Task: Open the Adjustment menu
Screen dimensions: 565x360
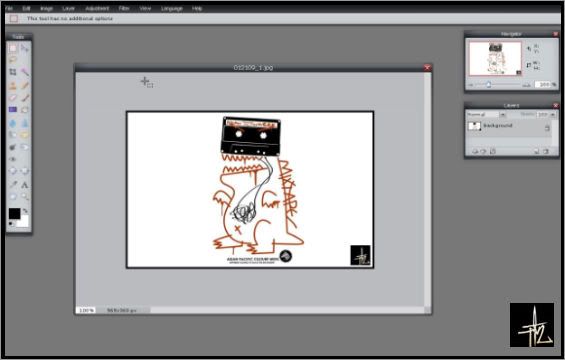Action: 97,8
